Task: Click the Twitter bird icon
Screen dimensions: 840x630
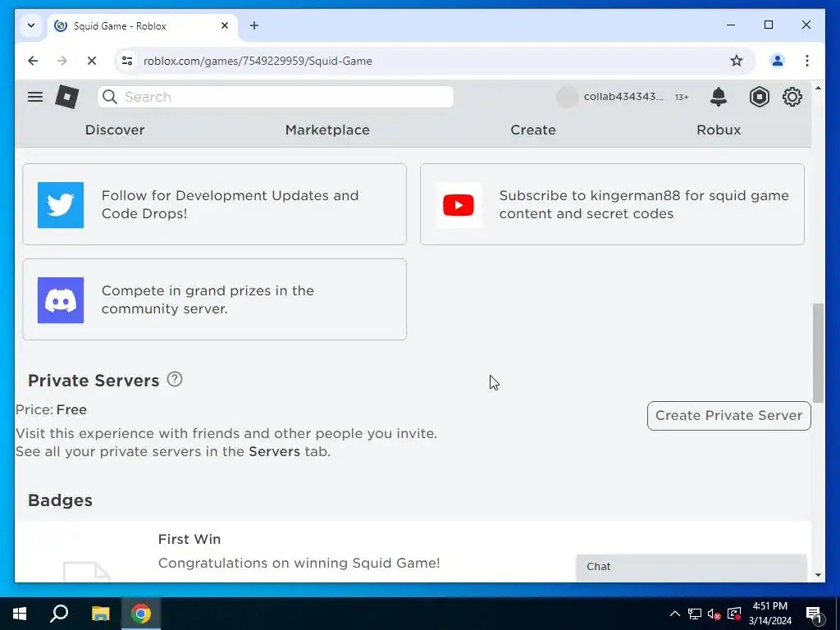Action: coord(61,205)
